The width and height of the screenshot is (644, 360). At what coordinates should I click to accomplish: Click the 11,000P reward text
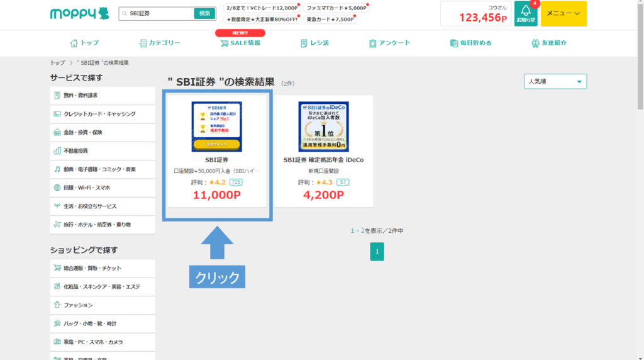click(x=217, y=195)
